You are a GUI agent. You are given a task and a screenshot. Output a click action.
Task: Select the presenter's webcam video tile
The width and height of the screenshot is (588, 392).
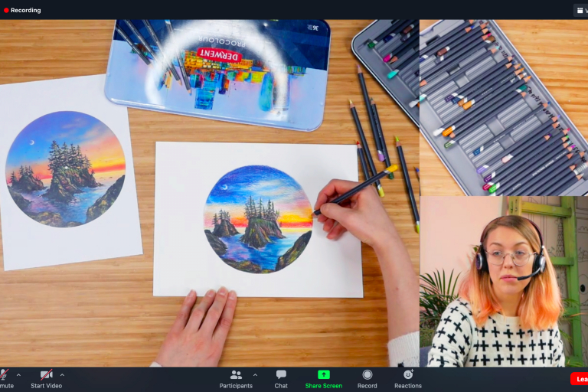point(503,281)
